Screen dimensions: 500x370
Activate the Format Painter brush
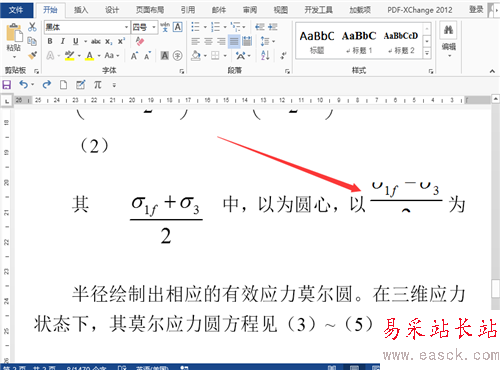(x=32, y=55)
